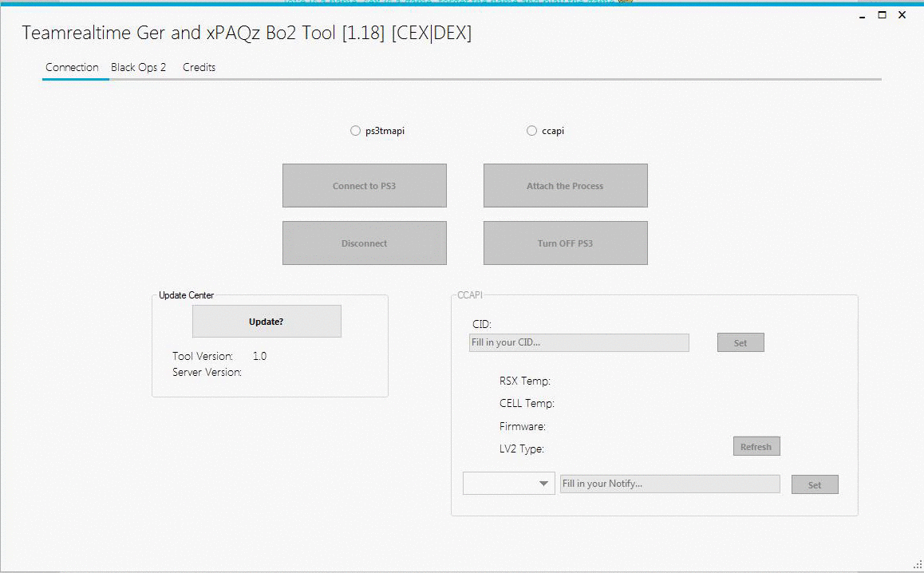Minimize the tool window
924x573 pixels.
[x=862, y=15]
